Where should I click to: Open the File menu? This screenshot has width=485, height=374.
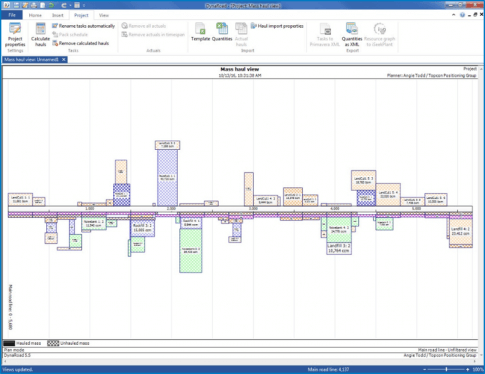click(x=12, y=15)
